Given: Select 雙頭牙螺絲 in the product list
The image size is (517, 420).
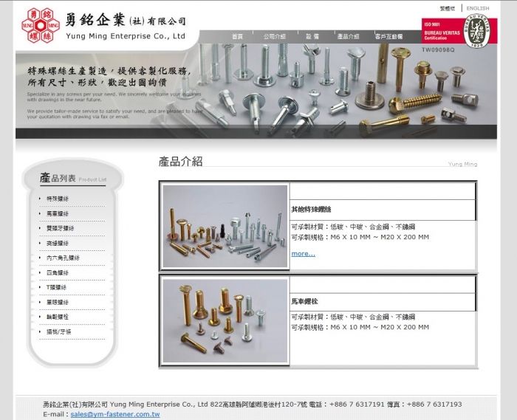Looking at the screenshot, I should coord(60,228).
